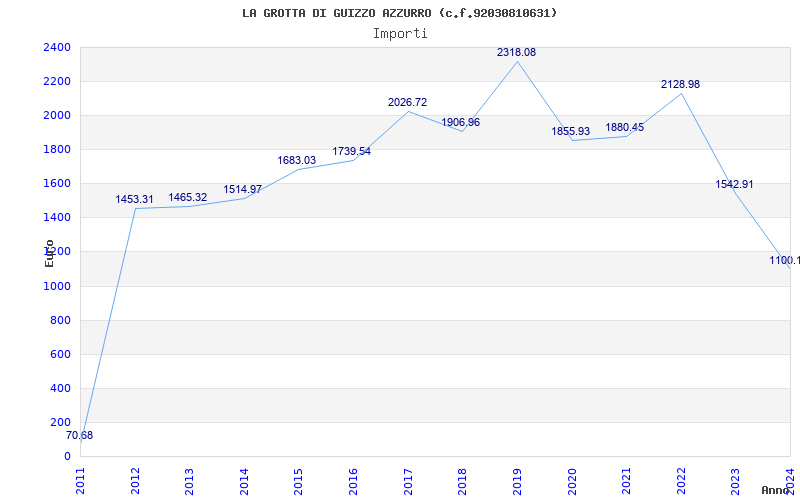Click the 1600 y-axis value

pyautogui.click(x=57, y=184)
